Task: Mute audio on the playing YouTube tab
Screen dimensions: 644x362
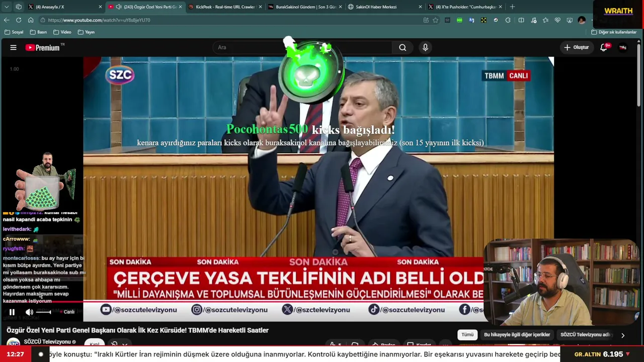Action: click(x=118, y=7)
